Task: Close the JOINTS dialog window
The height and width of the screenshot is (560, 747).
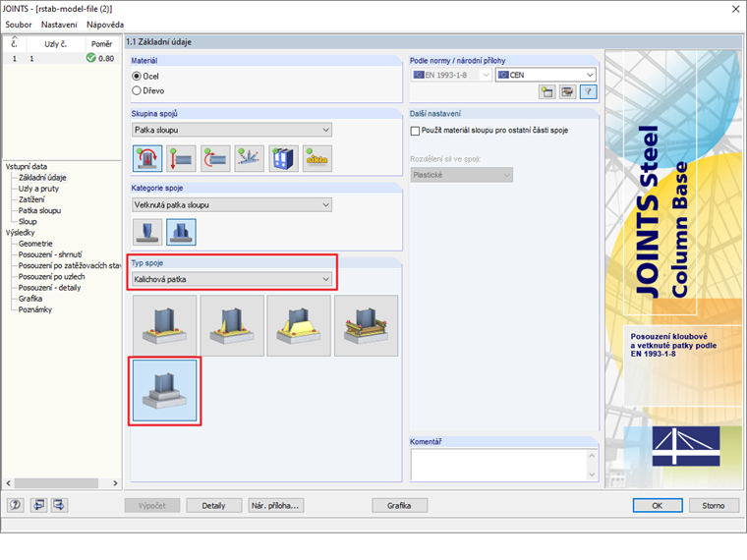Action: coord(735,9)
